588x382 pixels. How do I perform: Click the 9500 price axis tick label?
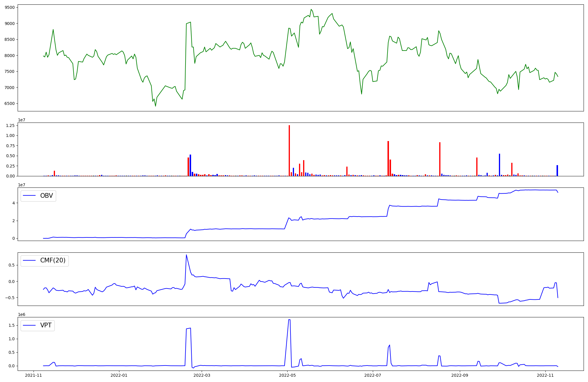(10, 7)
